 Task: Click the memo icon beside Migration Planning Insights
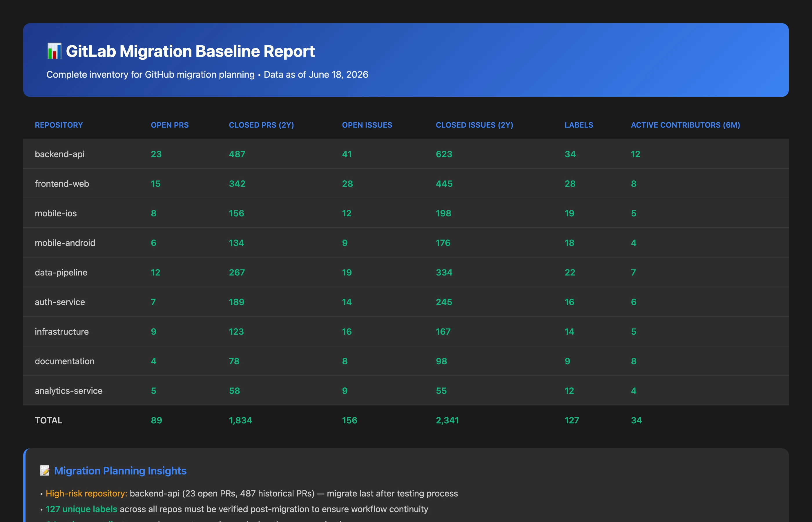[x=45, y=470]
